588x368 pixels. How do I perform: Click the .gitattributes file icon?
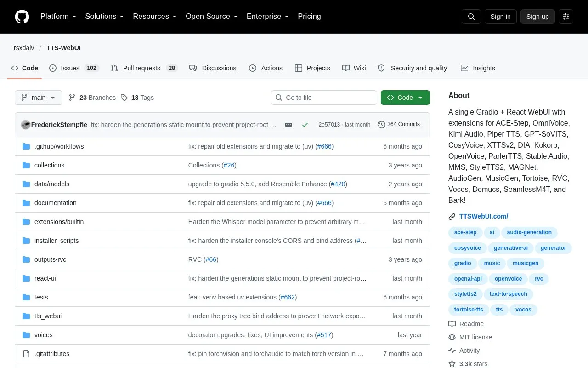[26, 354]
